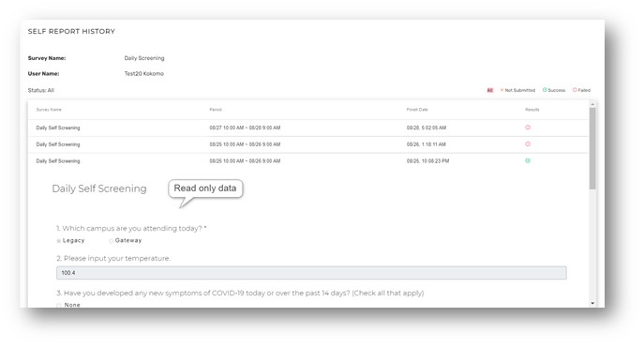This screenshot has height=347, width=644.
Task: Click the 'SELF REPORT HISTORY' heading
Action: (x=71, y=31)
